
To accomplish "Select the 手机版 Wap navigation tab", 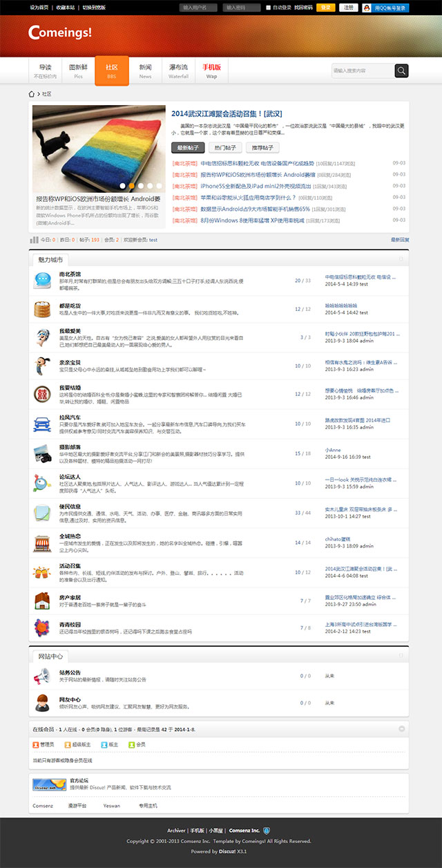I will pos(211,70).
